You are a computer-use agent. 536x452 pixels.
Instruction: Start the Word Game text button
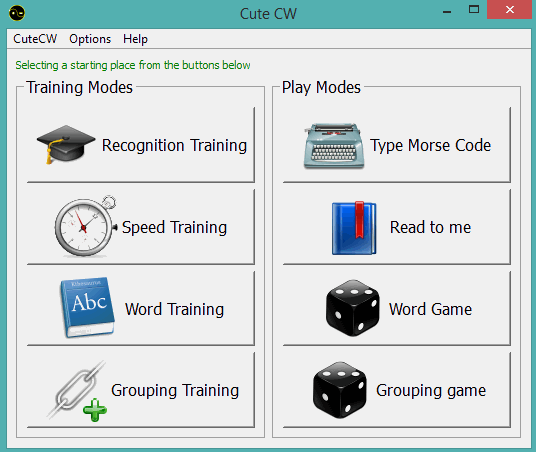(x=430, y=309)
